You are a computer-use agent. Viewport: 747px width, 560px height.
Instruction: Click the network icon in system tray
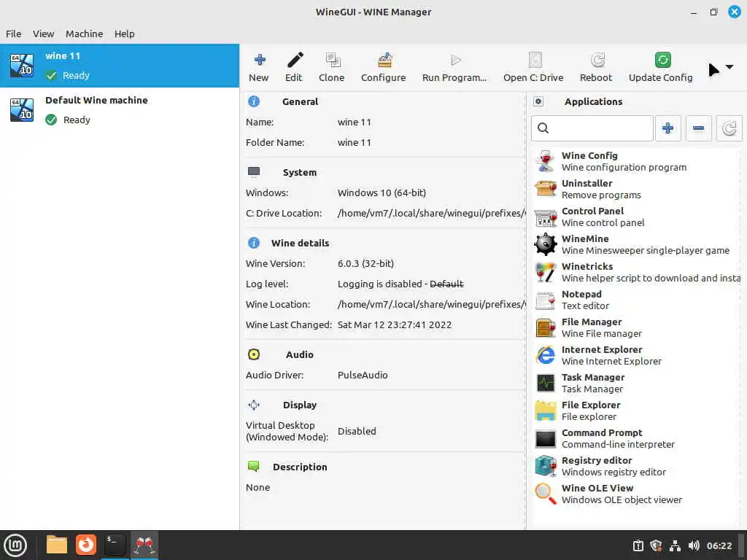point(675,545)
